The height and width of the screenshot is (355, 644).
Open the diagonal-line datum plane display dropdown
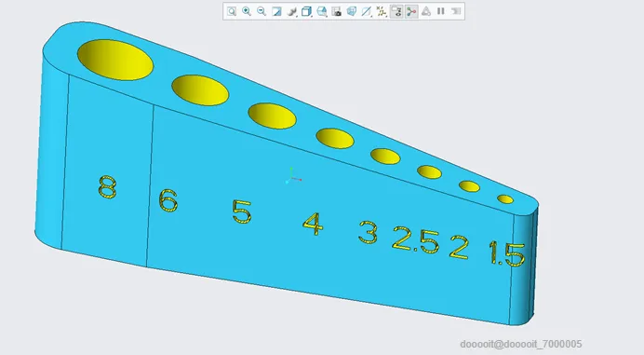(x=367, y=11)
